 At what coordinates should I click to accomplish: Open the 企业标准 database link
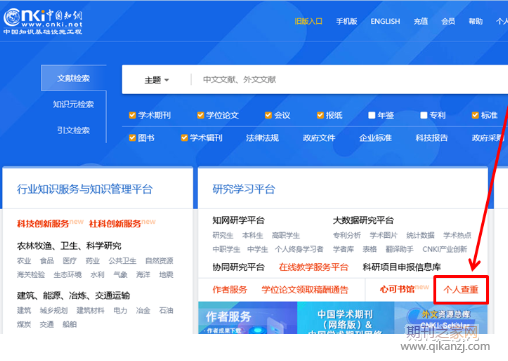tap(375, 138)
